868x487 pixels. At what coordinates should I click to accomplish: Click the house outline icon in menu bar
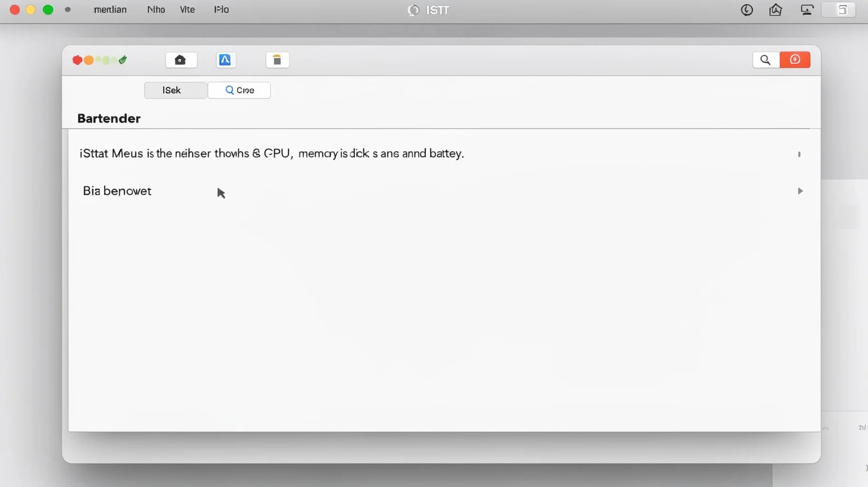click(776, 10)
